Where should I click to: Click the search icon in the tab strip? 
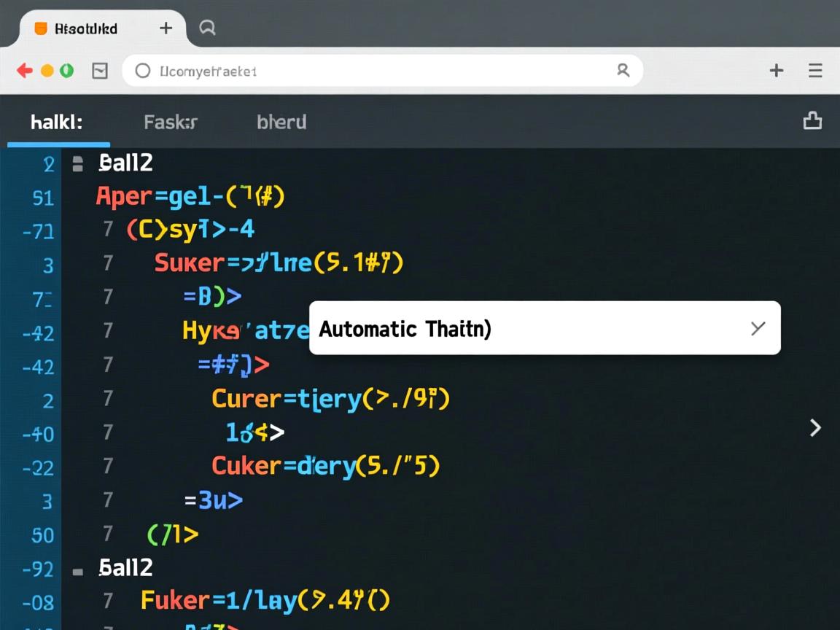[x=207, y=28]
